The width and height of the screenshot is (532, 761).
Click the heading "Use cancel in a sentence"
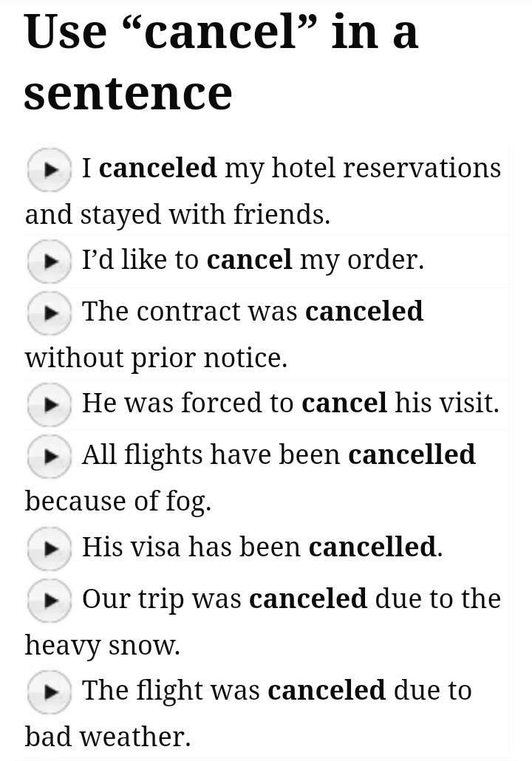pyautogui.click(x=220, y=62)
